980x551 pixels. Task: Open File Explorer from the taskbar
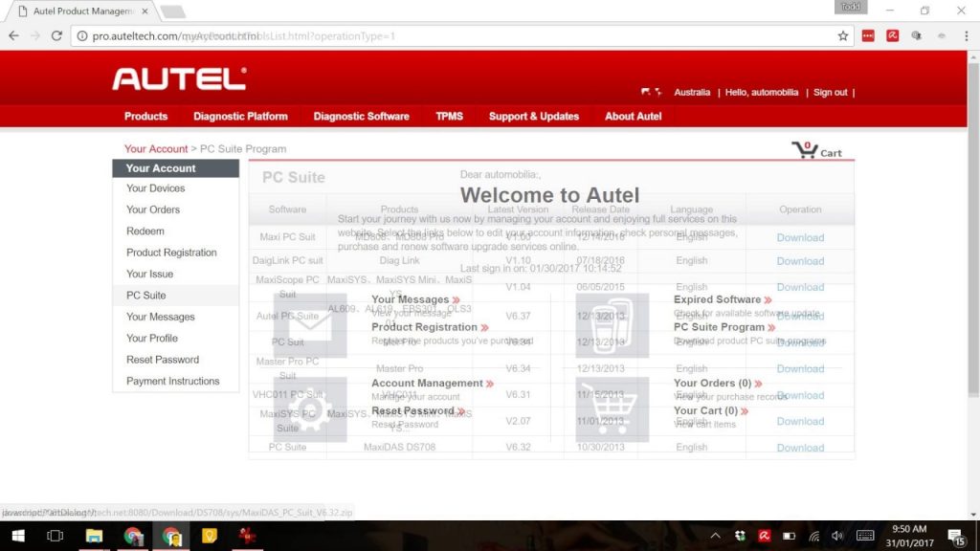click(x=95, y=537)
